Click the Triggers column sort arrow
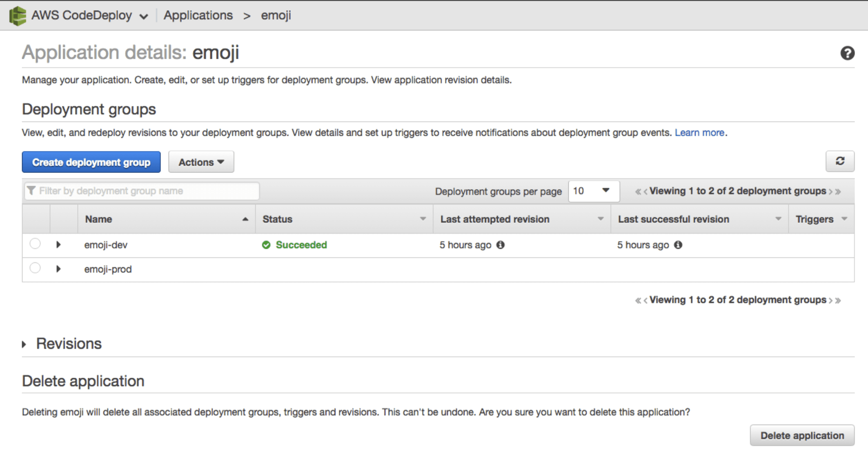 [844, 219]
